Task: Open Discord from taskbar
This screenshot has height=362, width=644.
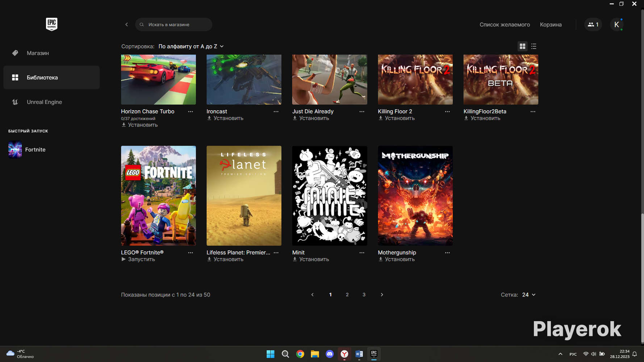Action: (330, 354)
